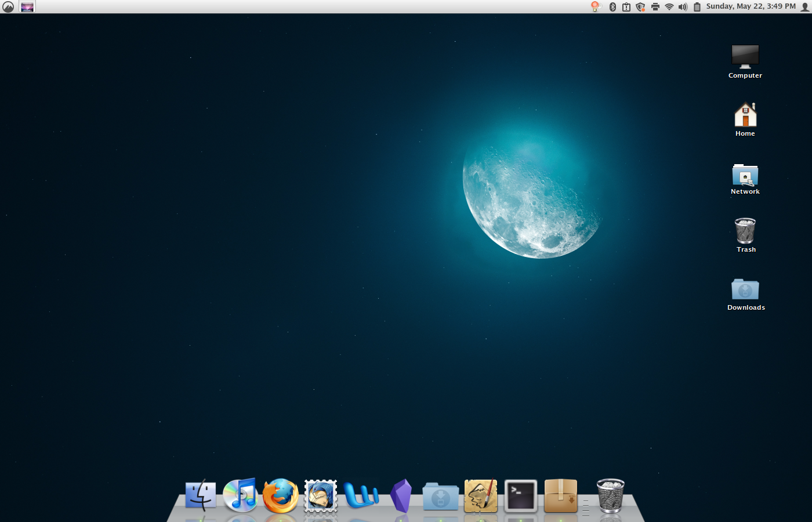Open the package installer box icon
Image resolution: width=812 pixels, height=522 pixels.
pyautogui.click(x=561, y=496)
